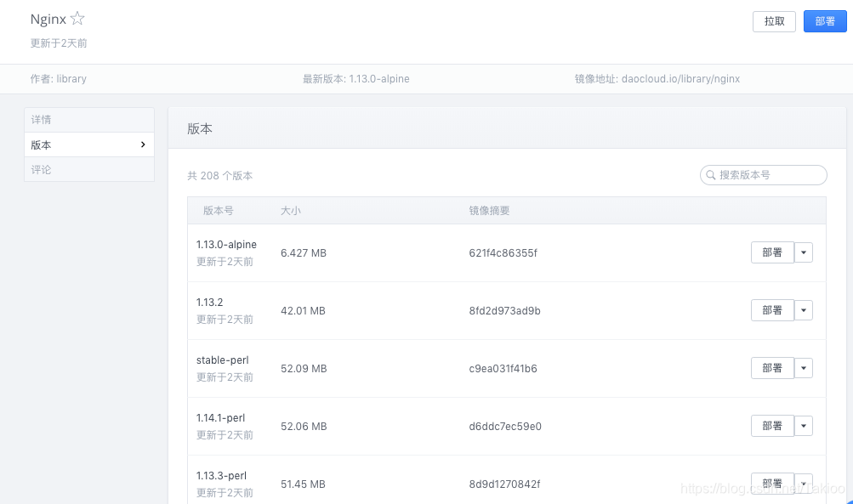Screen dimensions: 853x504
Task: Click the 大小 column header
Action: pyautogui.click(x=291, y=211)
